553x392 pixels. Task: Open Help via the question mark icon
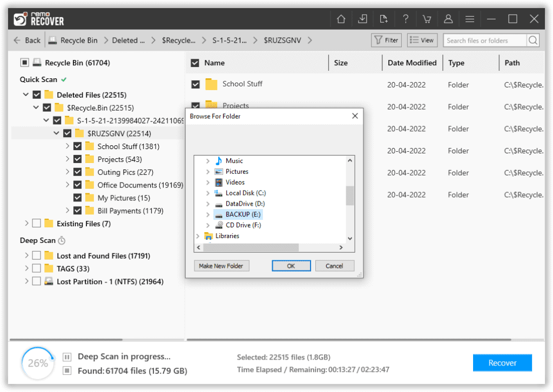[406, 18]
